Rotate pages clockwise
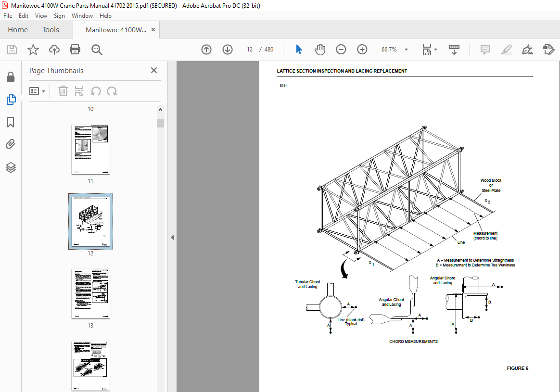The width and height of the screenshot is (560, 392). click(x=112, y=91)
